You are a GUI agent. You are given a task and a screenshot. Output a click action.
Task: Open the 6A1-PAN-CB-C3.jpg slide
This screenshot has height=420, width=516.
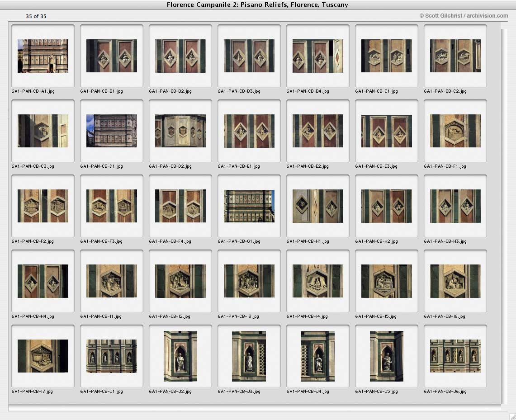pos(43,131)
